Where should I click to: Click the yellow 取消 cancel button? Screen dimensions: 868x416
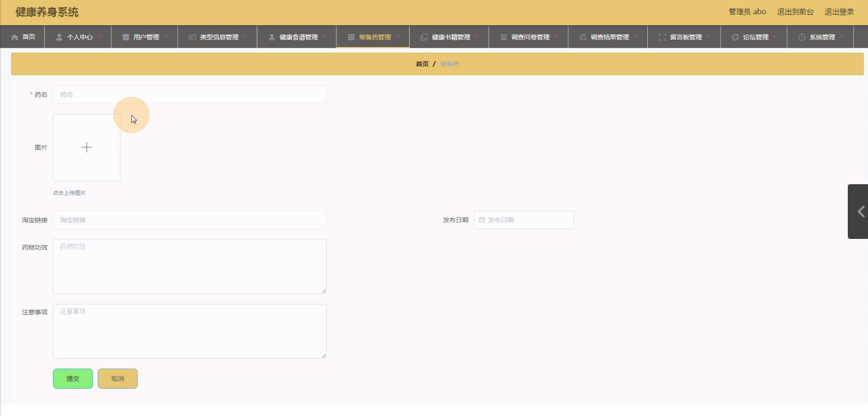coord(117,379)
